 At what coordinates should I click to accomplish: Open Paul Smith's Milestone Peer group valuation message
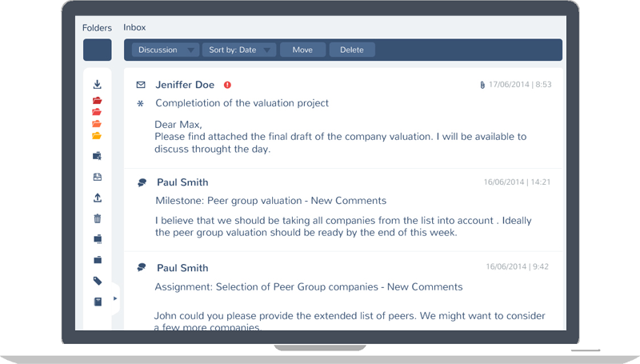(270, 200)
